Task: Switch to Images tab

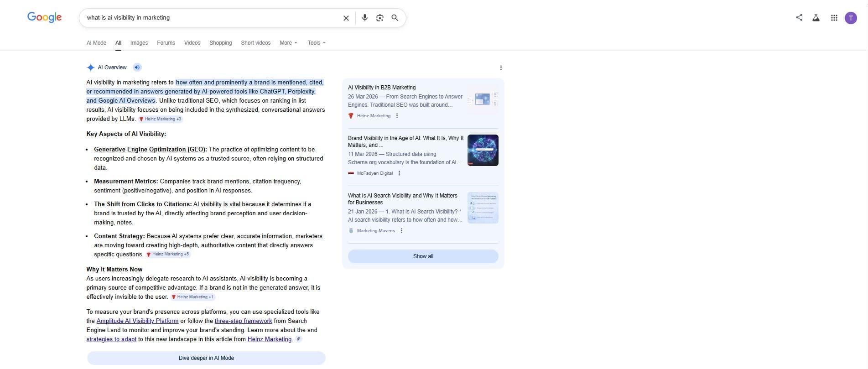Action: pyautogui.click(x=139, y=43)
